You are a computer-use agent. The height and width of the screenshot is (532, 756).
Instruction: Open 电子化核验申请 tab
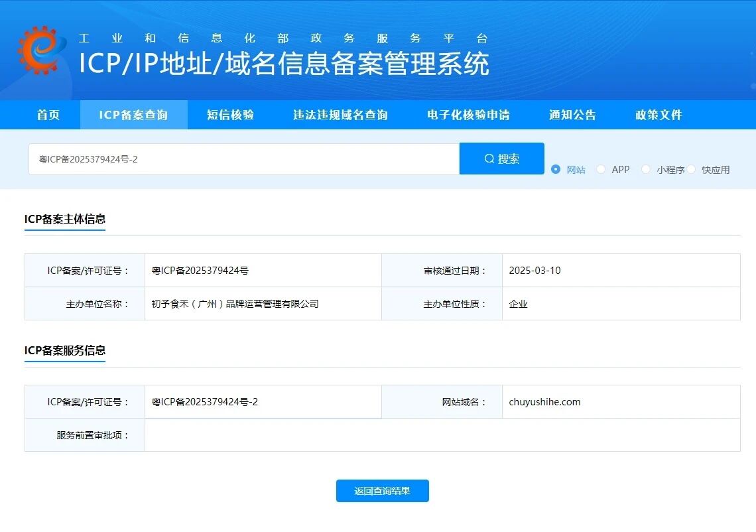pyautogui.click(x=468, y=115)
